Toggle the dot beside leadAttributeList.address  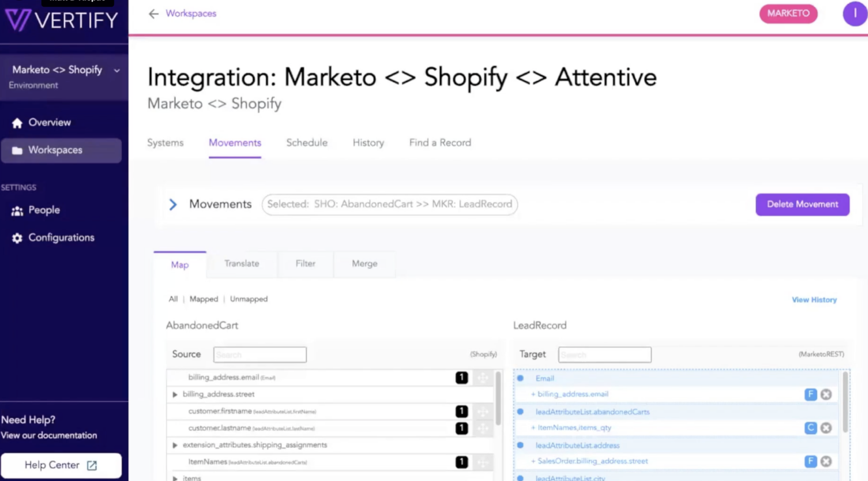click(x=520, y=445)
